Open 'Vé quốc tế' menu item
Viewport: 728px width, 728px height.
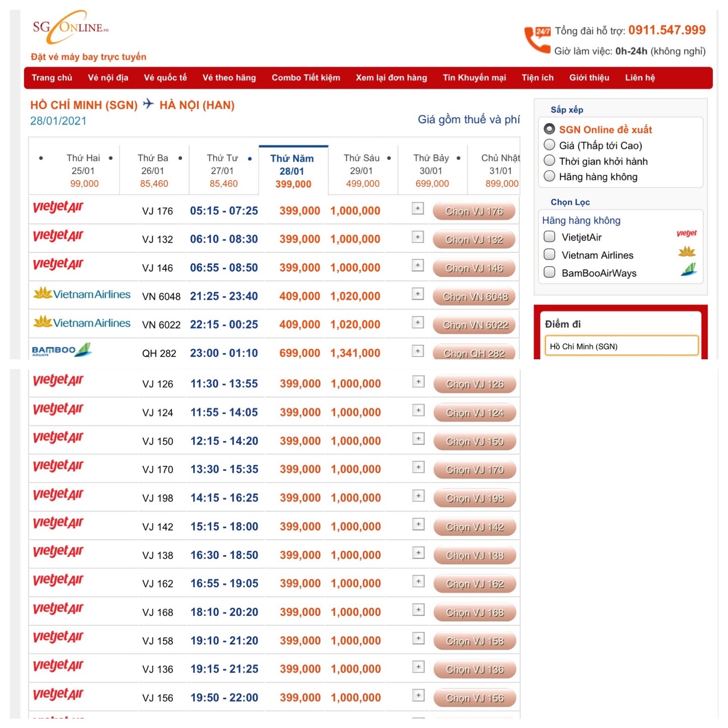pyautogui.click(x=165, y=77)
